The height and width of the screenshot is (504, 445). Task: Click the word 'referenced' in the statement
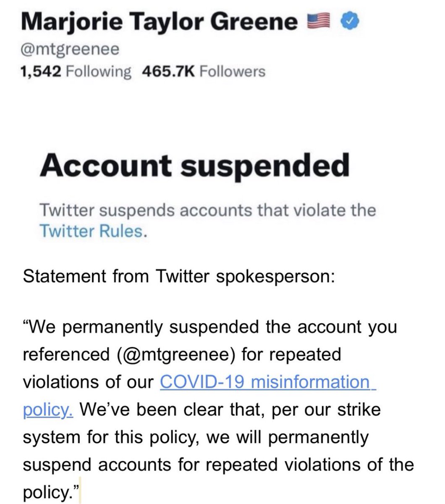tap(67, 354)
